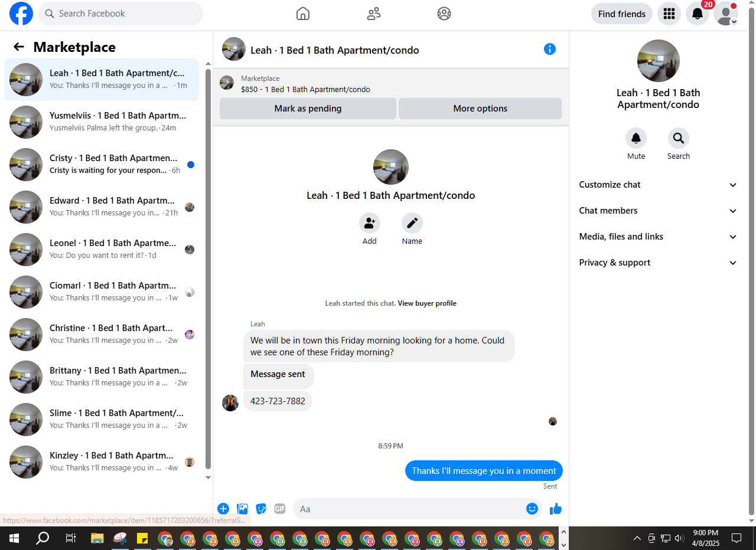Image resolution: width=756 pixels, height=550 pixels.
Task: Open the Ciomarl conversation
Action: pyautogui.click(x=102, y=292)
